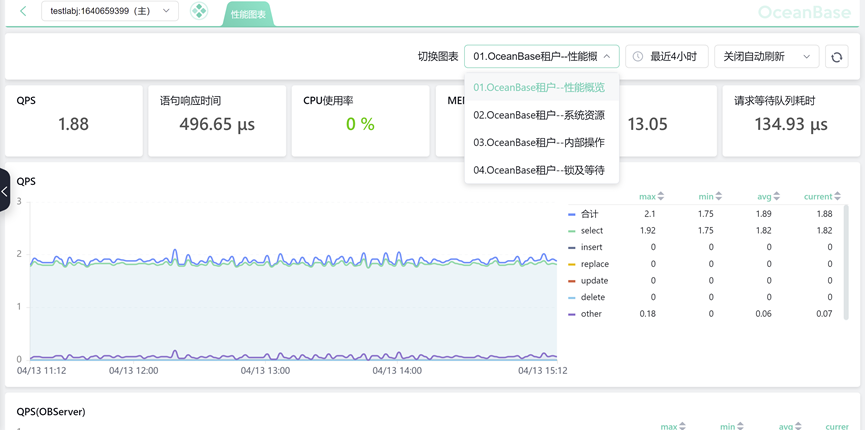Sort QPS(OBServer) legend by max column
This screenshot has width=865, height=430.
674,426
